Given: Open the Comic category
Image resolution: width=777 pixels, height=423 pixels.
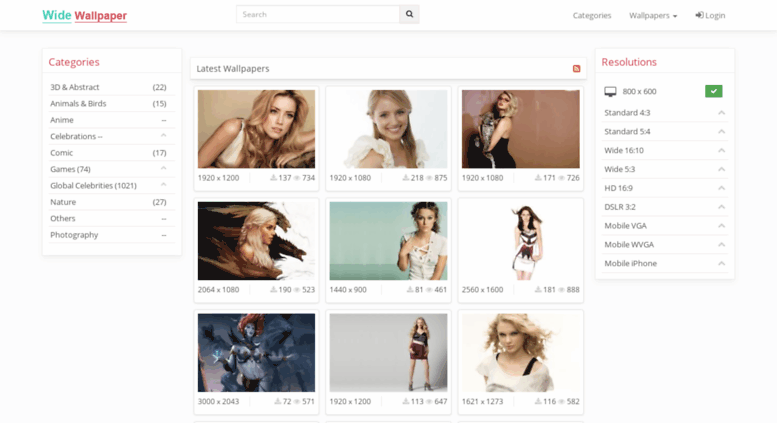Looking at the screenshot, I should coord(61,153).
